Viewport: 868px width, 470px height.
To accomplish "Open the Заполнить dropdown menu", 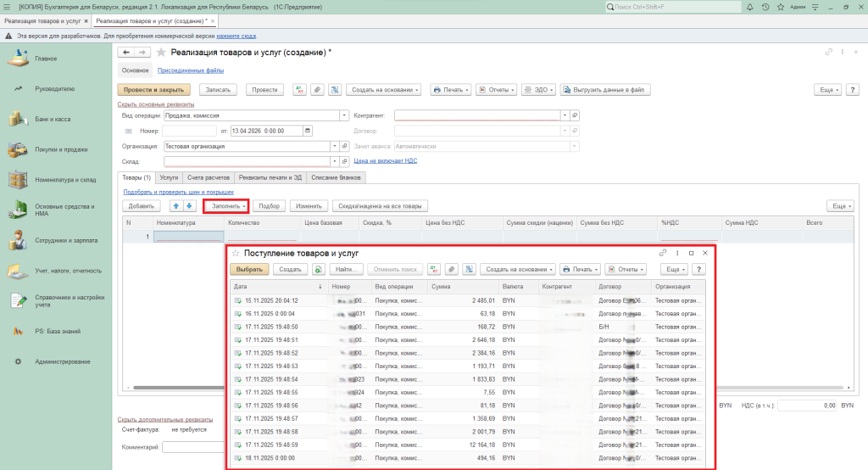I will pyautogui.click(x=226, y=205).
